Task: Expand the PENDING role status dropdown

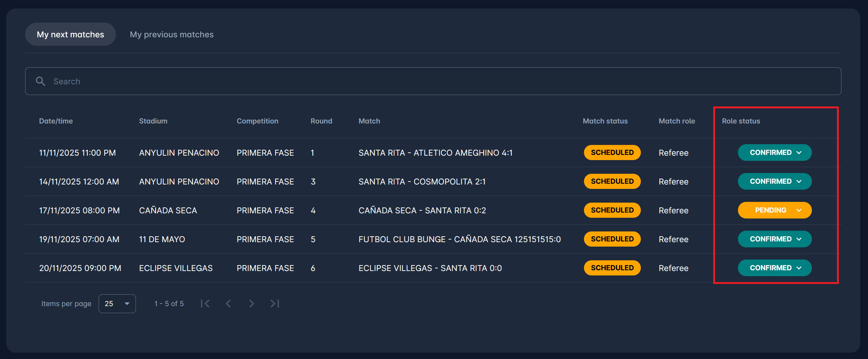Action: pyautogui.click(x=775, y=210)
